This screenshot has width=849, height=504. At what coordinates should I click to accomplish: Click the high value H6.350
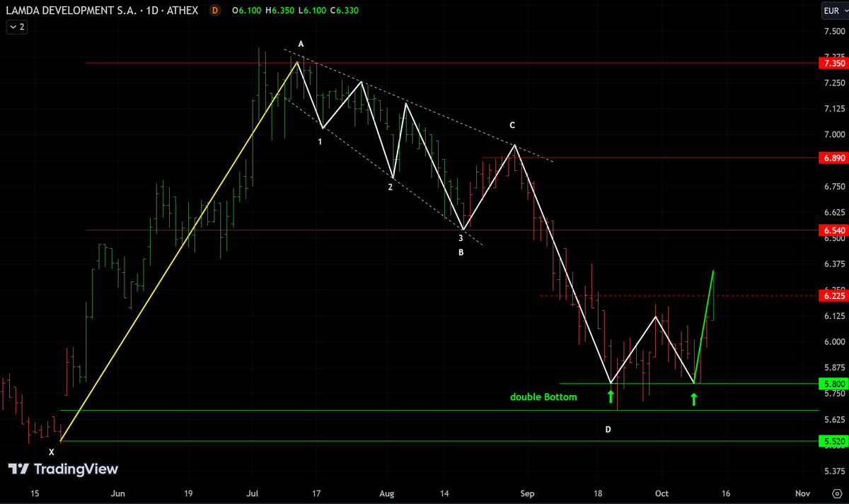(279, 11)
